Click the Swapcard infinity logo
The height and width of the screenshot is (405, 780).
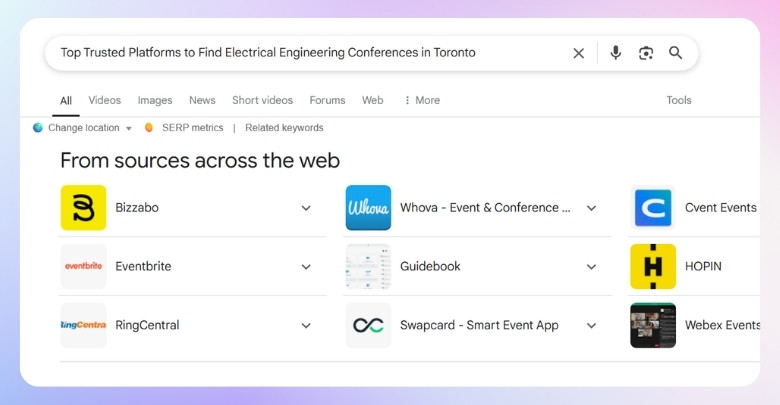368,325
